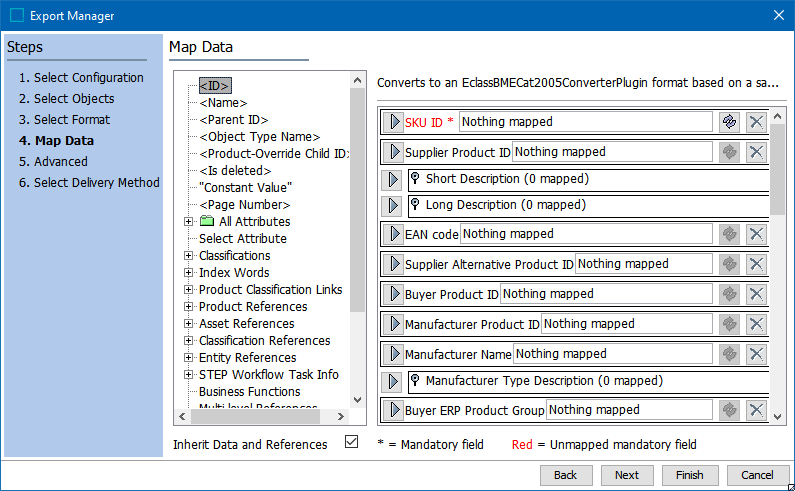Click the X remove icon for SKU ID
The width and height of the screenshot is (795, 491).
pos(756,122)
